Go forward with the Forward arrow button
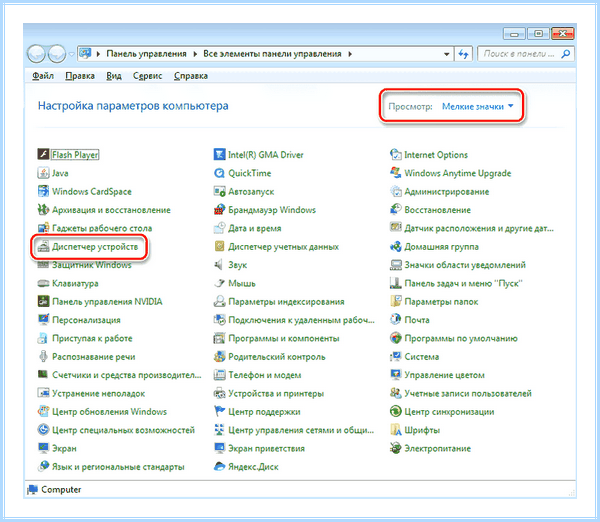Screen dimensions: 600x522 [x=57, y=54]
